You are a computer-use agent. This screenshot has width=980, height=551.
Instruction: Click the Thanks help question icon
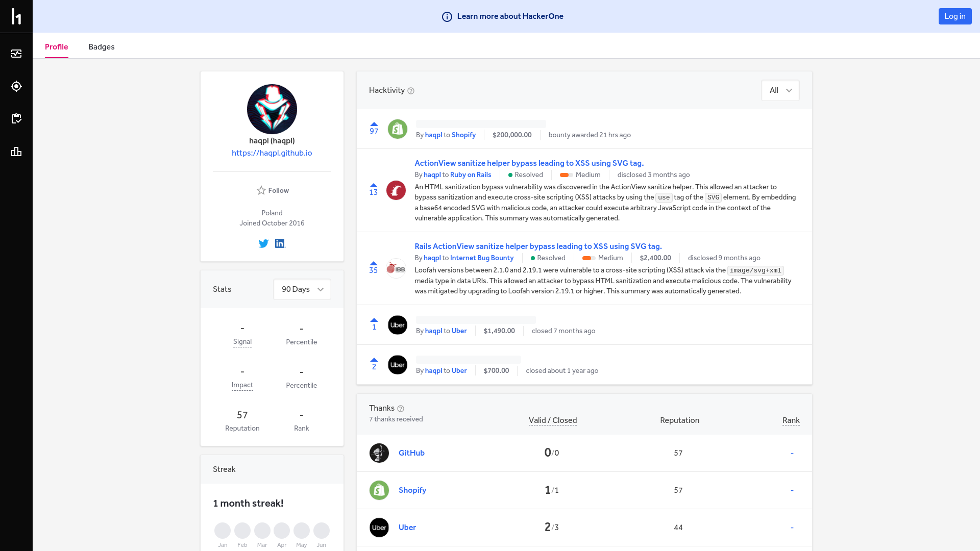(401, 409)
